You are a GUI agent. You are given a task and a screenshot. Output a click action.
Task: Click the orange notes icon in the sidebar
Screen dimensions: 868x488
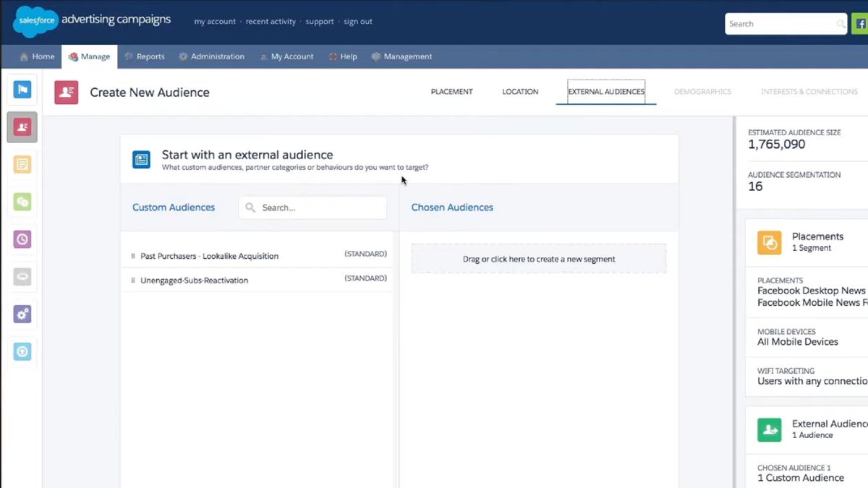pyautogui.click(x=22, y=165)
